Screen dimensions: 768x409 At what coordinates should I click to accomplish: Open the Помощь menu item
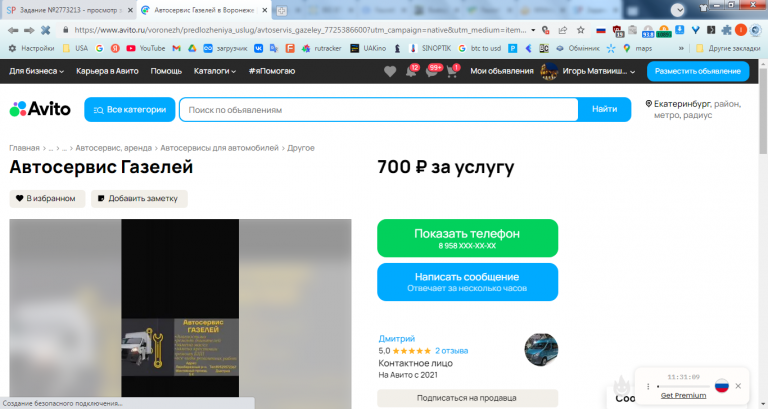(166, 71)
